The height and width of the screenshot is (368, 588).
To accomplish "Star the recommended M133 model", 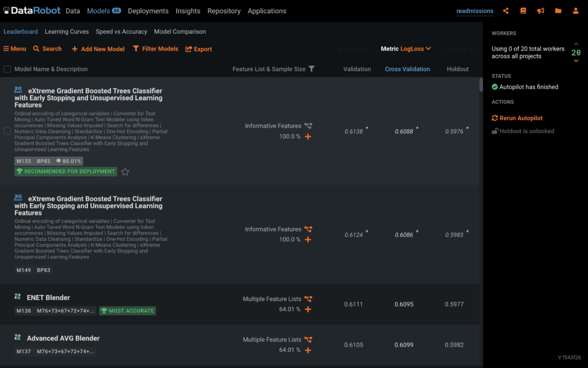I will (125, 171).
